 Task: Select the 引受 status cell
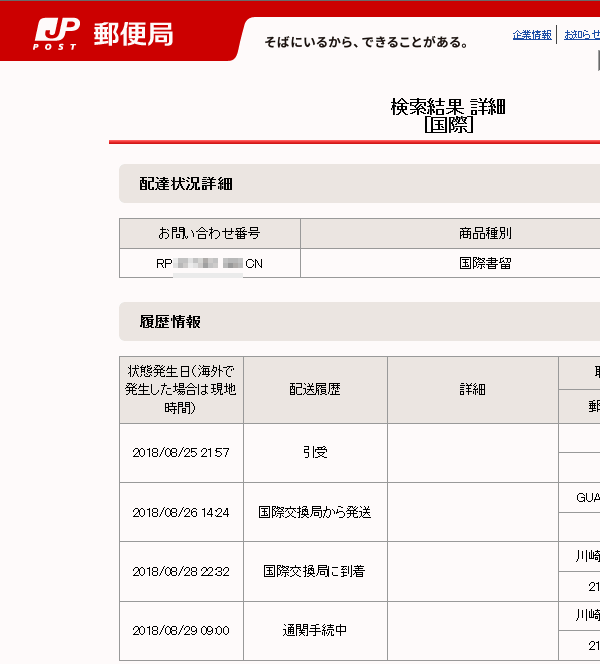315,453
